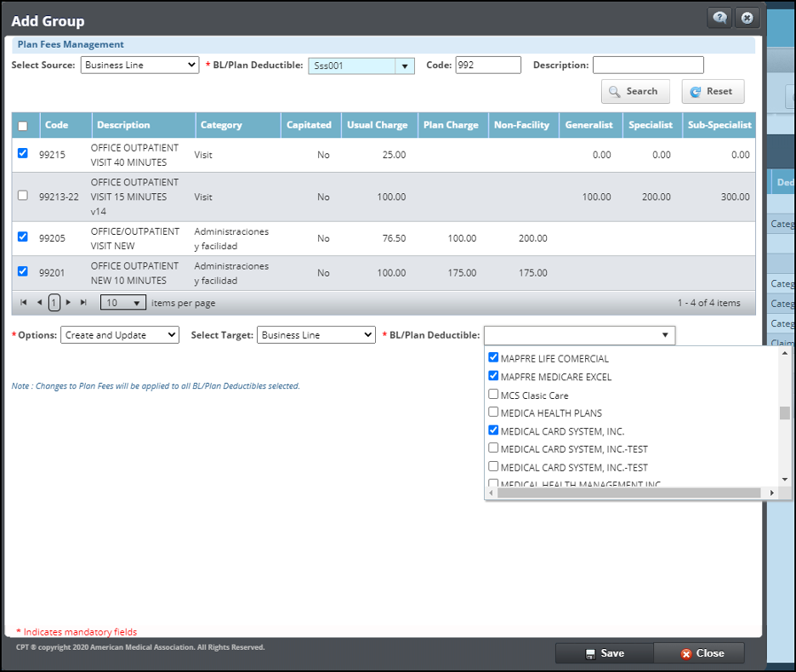The width and height of the screenshot is (796, 672).
Task: Click into the Description input field
Action: (x=648, y=65)
